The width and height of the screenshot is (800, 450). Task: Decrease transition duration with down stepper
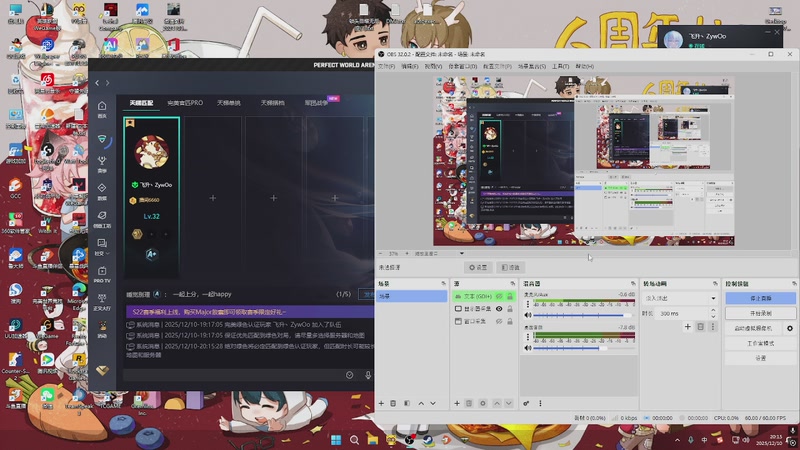713,316
